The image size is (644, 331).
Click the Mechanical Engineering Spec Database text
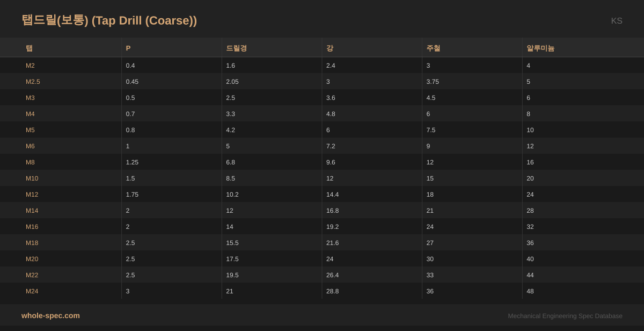coord(565,316)
